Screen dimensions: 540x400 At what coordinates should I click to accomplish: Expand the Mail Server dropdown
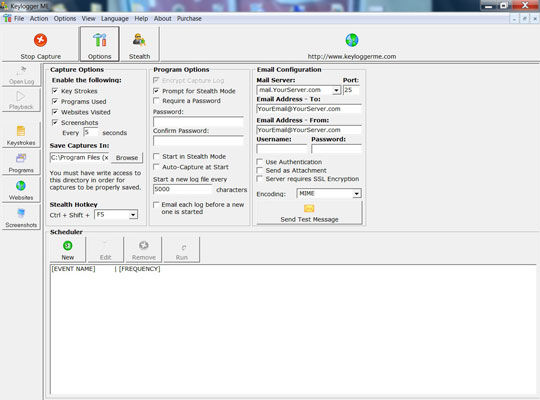coord(336,90)
